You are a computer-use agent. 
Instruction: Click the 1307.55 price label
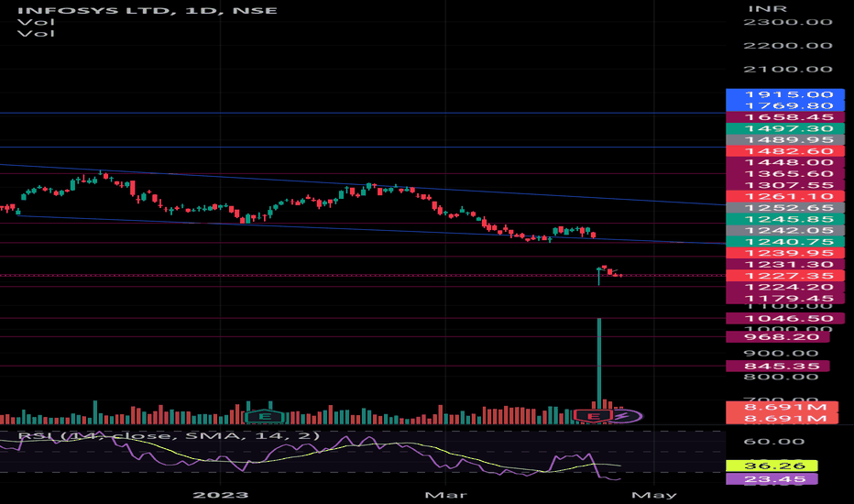point(785,185)
